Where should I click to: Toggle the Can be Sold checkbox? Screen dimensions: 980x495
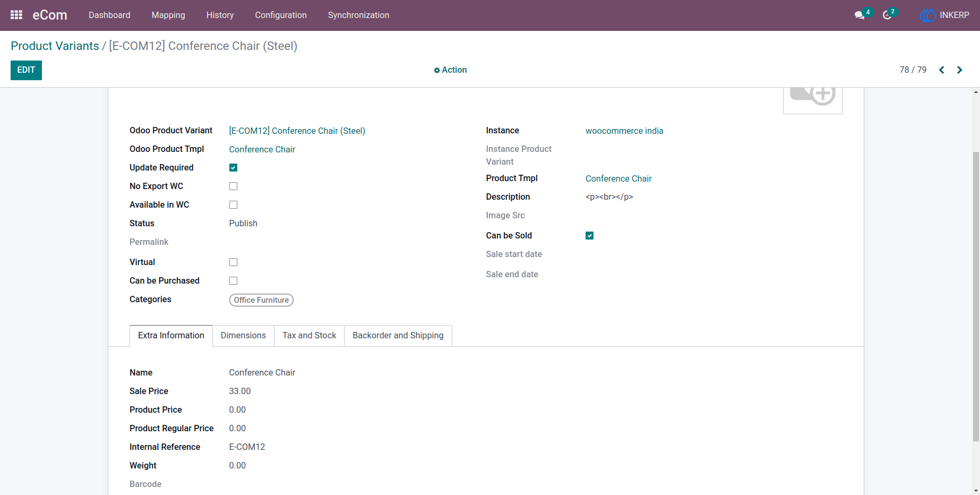(589, 236)
